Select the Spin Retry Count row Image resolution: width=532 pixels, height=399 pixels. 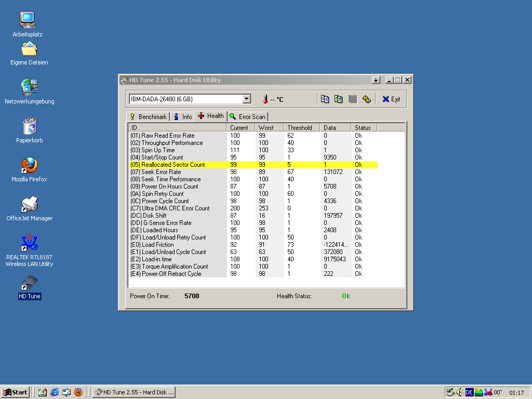[x=253, y=194]
